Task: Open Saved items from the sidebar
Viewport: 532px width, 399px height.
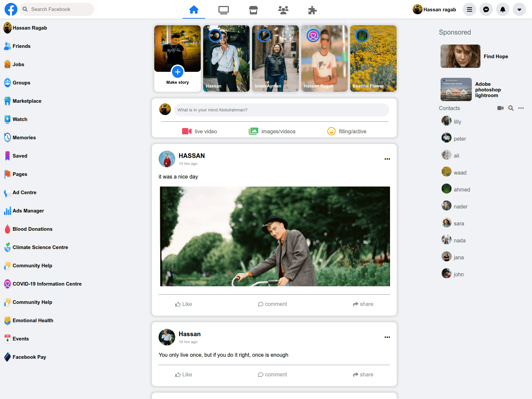Action: click(x=16, y=156)
